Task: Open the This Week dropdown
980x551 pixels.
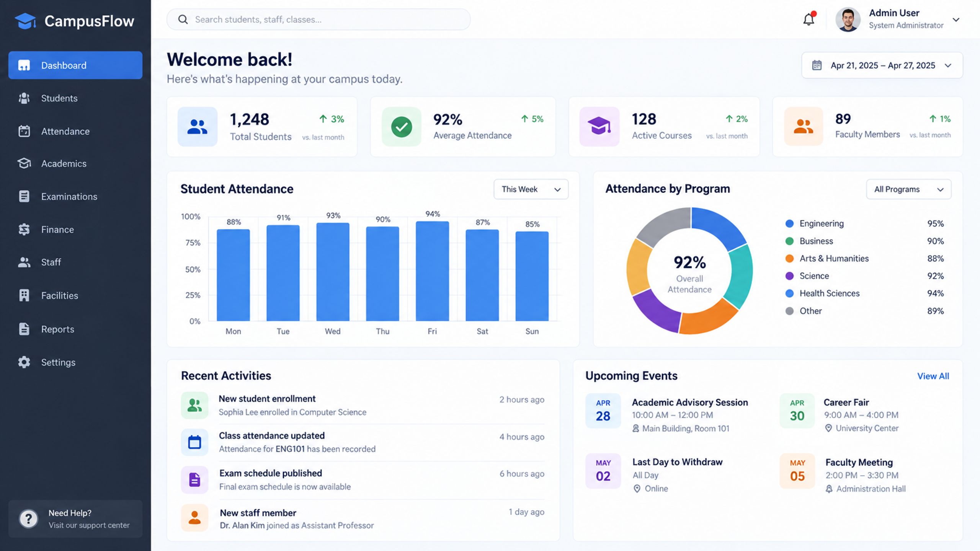Action: (x=531, y=189)
